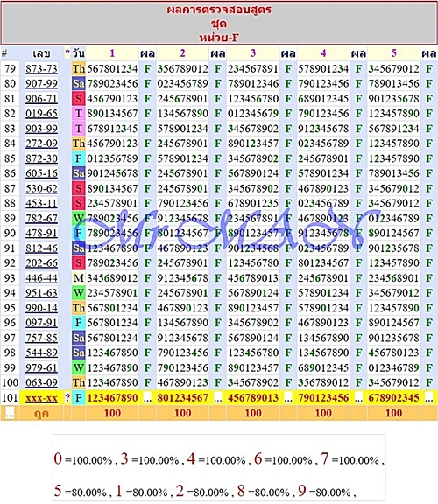Open the 605-16 number link
This screenshot has height=504, width=438.
point(41,173)
